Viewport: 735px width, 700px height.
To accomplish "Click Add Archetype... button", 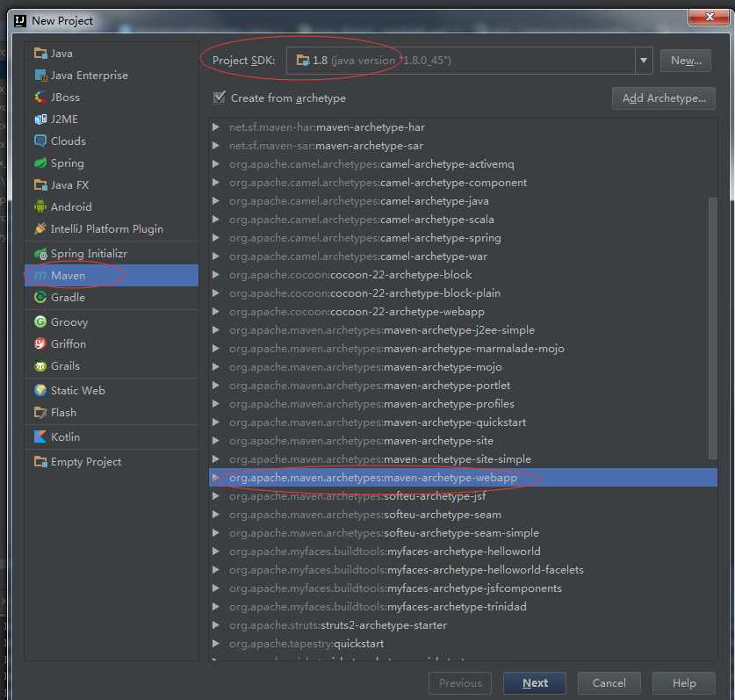I will pos(664,98).
